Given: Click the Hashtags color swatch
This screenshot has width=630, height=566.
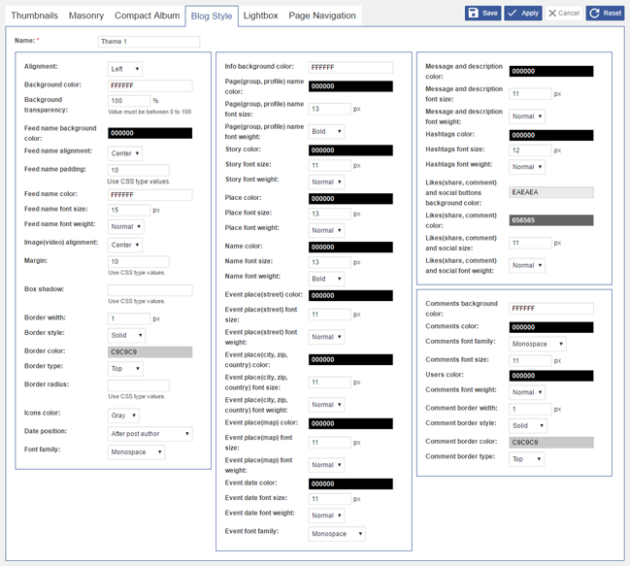Looking at the screenshot, I should (x=551, y=135).
